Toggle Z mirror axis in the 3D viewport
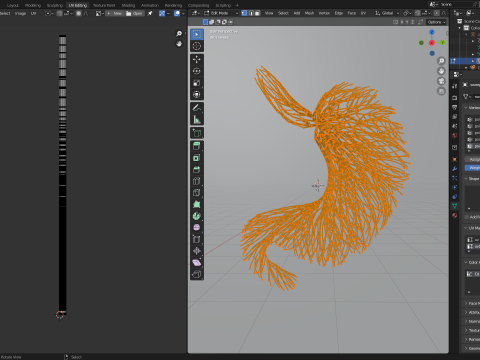Viewport: 480px width, 360px height. 412,22
